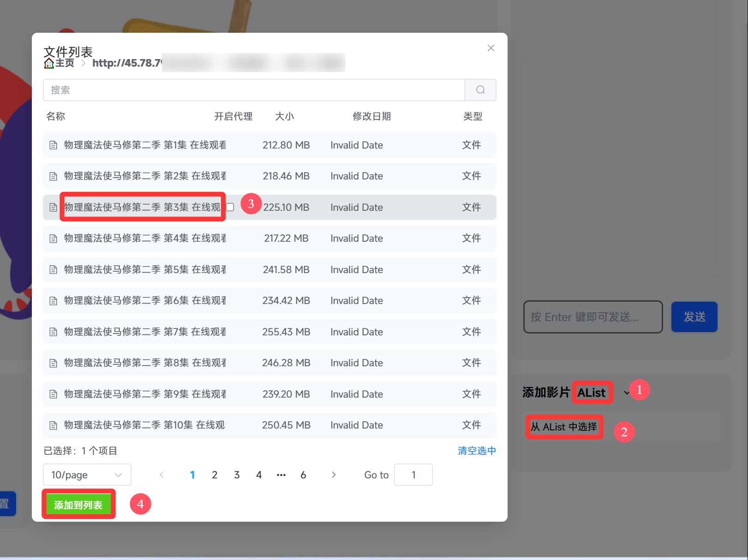This screenshot has height=560, width=748.
Task: Select page 6 in pagination
Action: pos(303,475)
